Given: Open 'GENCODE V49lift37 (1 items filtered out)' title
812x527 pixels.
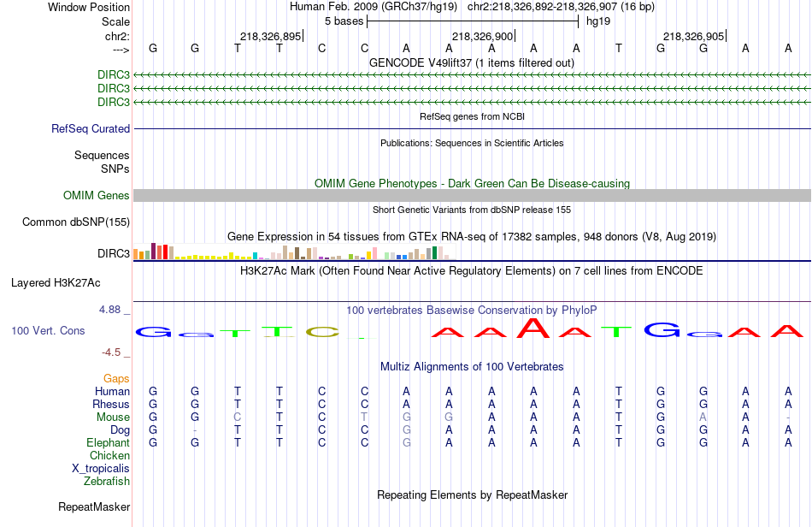Looking at the screenshot, I should tap(472, 63).
